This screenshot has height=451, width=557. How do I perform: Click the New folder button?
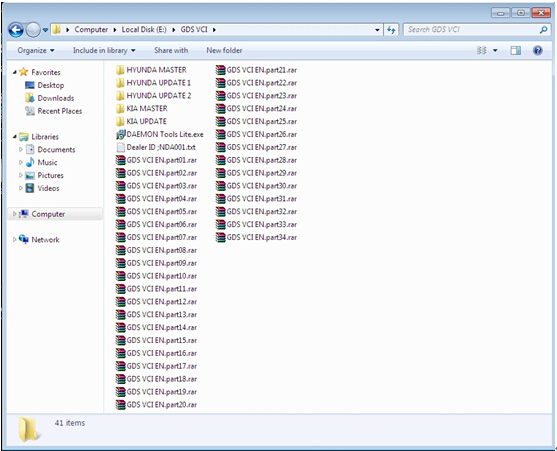224,50
